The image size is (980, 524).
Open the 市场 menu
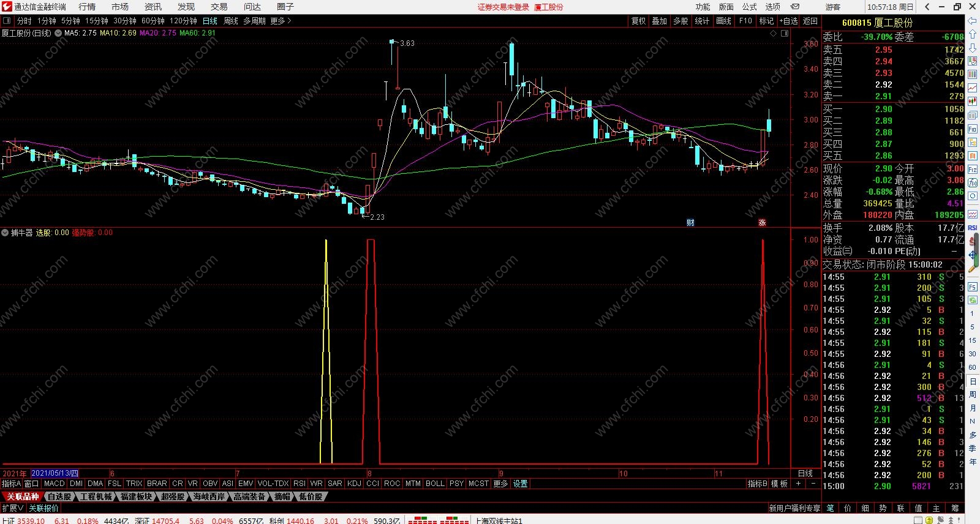[120, 7]
